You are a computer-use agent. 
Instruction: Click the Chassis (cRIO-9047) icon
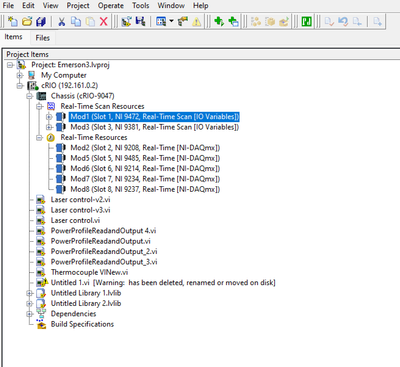point(41,96)
